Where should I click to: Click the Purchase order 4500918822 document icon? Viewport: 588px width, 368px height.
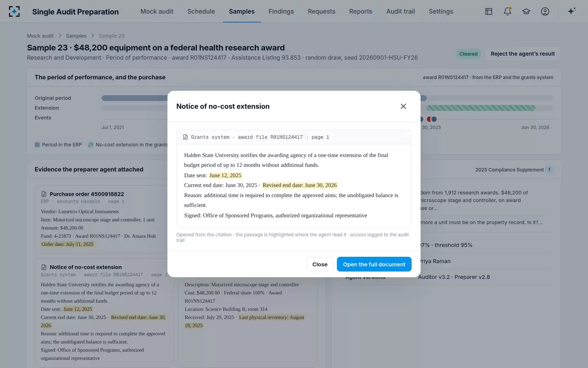[x=44, y=194]
